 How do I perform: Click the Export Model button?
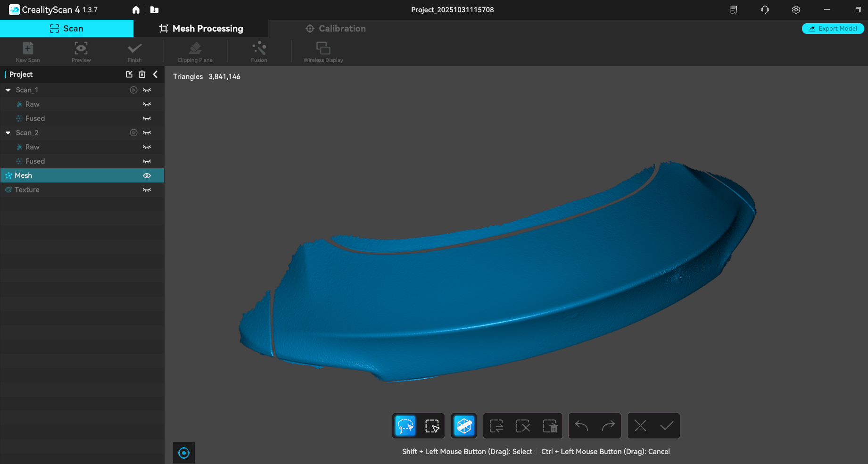click(x=833, y=29)
